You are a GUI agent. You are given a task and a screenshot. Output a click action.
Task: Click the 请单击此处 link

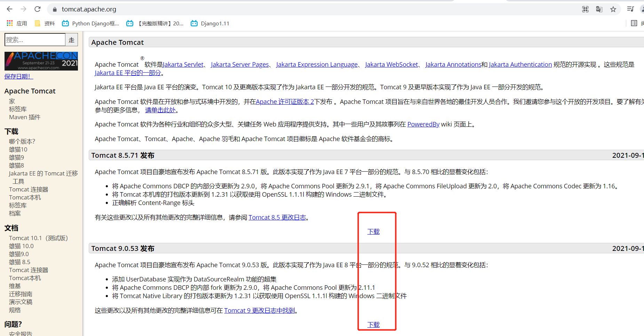coord(160,110)
